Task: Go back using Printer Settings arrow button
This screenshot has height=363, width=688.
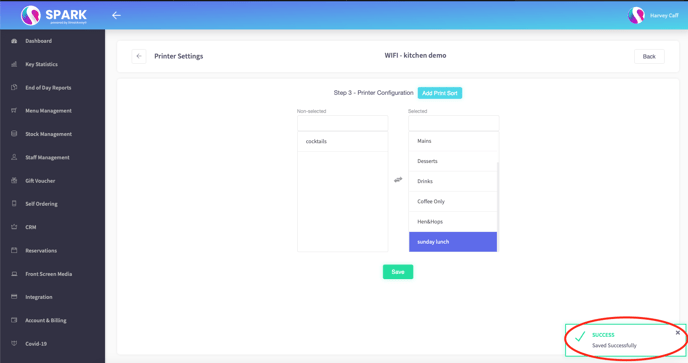Action: 139,56
